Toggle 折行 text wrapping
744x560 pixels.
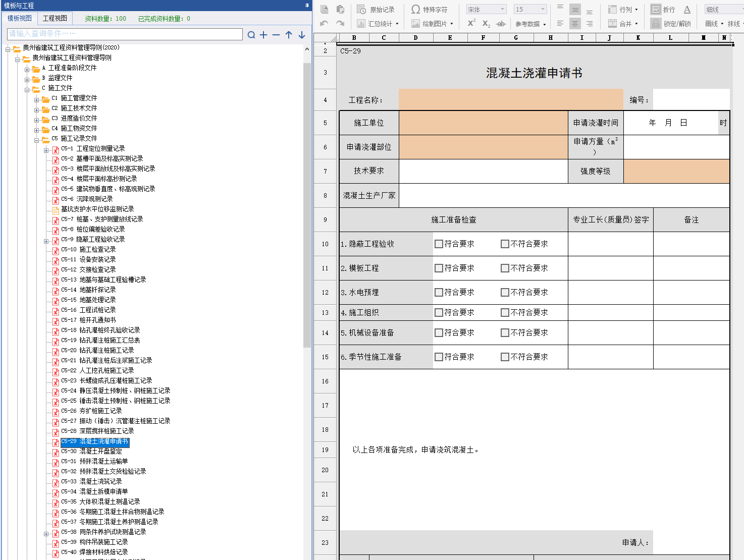point(663,10)
